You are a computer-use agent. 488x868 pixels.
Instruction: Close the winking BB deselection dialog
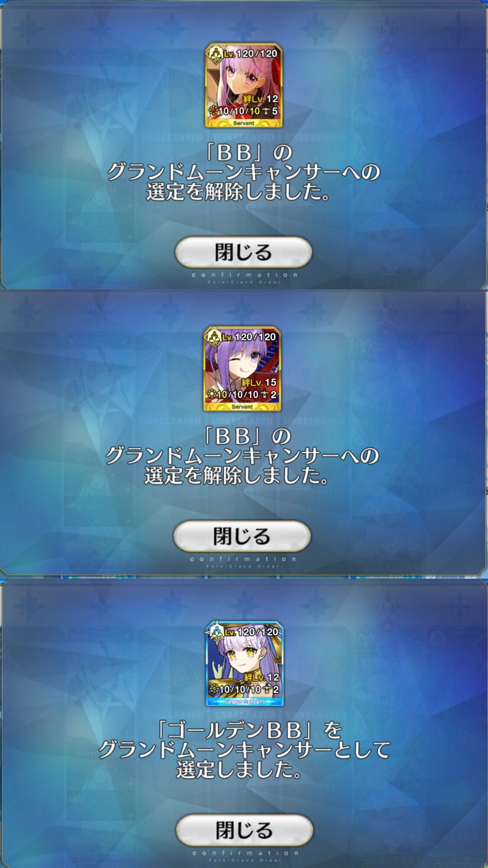(242, 536)
